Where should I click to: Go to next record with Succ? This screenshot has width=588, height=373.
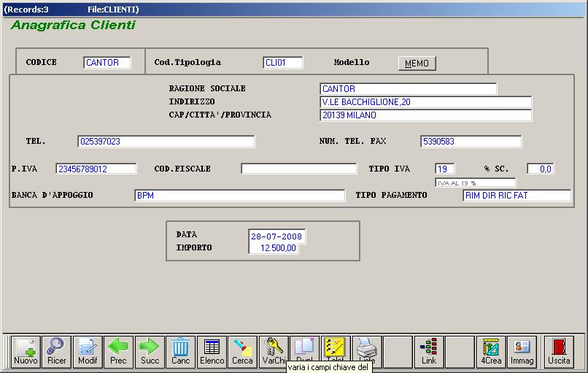150,352
